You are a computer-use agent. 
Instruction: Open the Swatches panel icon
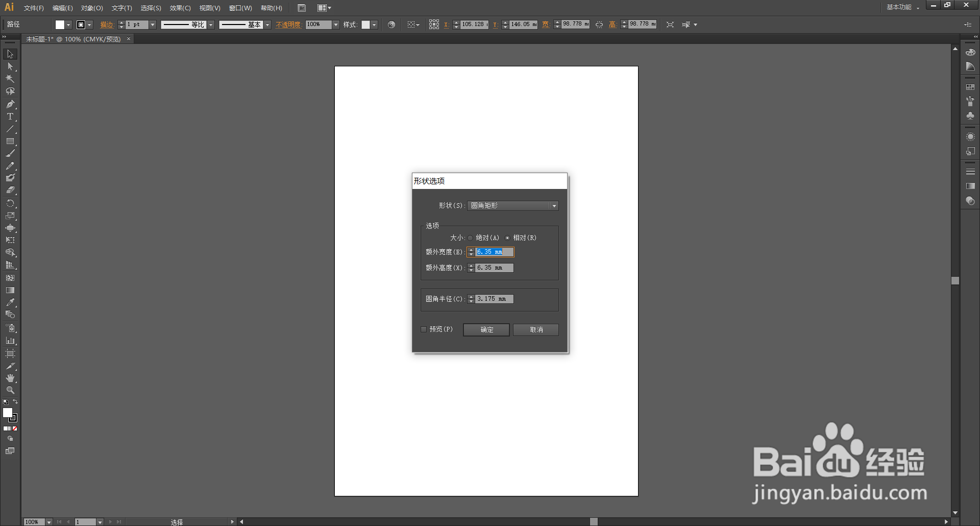(x=970, y=87)
